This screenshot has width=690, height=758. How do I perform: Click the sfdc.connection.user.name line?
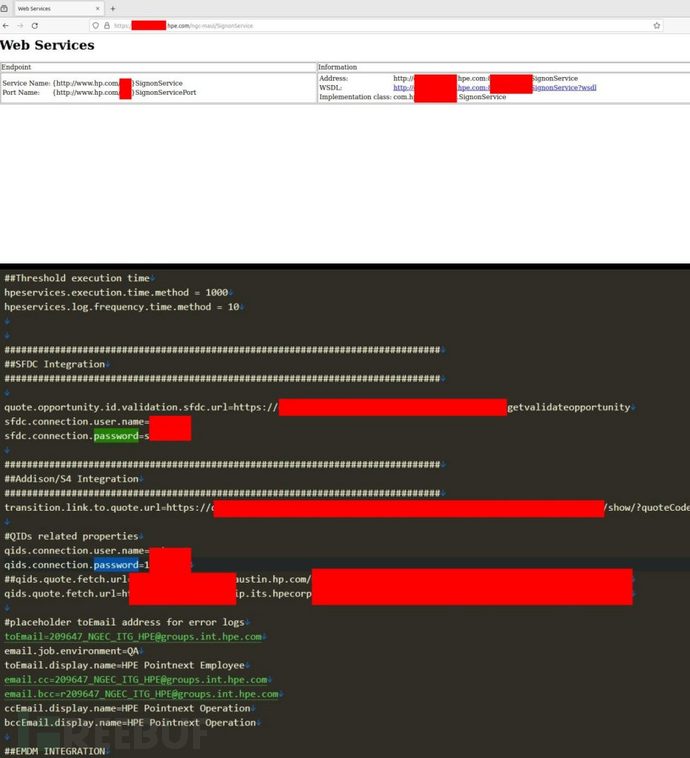coord(77,422)
